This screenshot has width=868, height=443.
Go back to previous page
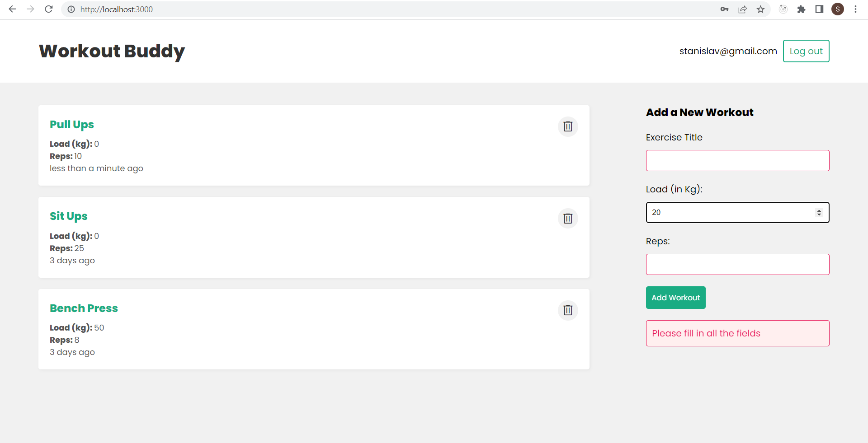[x=13, y=9]
